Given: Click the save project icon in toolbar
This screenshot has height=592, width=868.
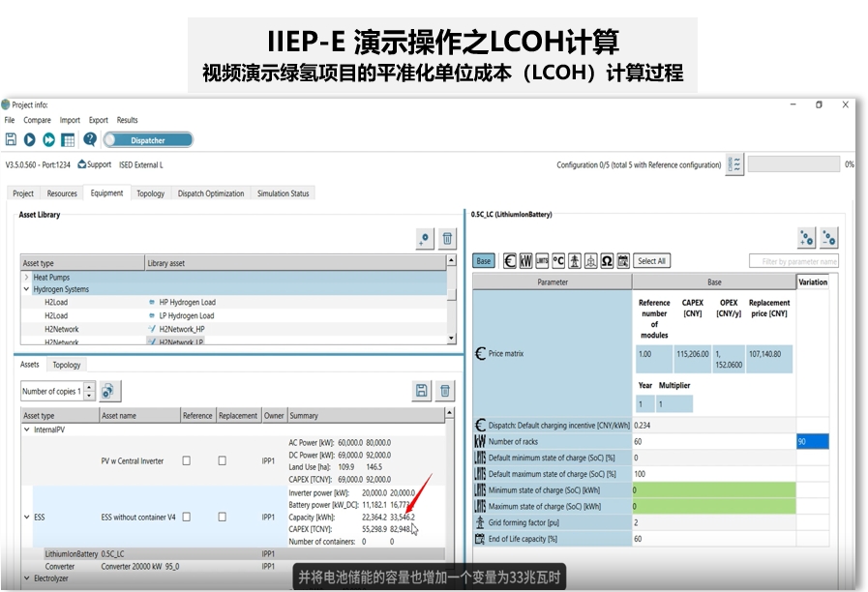Looking at the screenshot, I should (x=12, y=140).
